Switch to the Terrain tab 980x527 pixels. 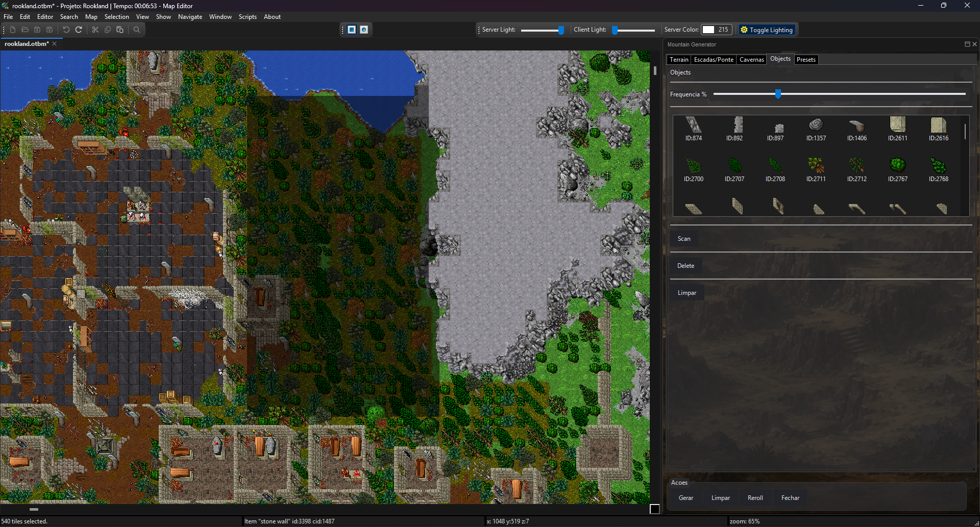tap(679, 60)
